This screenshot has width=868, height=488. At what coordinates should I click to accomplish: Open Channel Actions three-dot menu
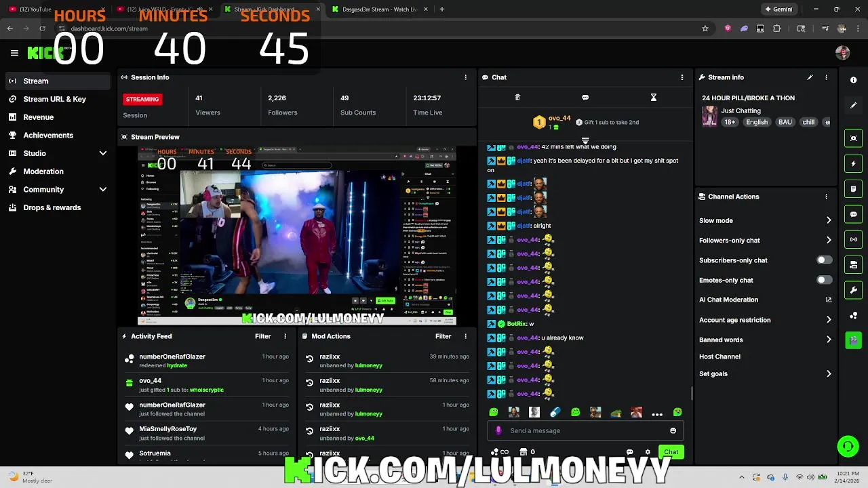[x=826, y=197]
